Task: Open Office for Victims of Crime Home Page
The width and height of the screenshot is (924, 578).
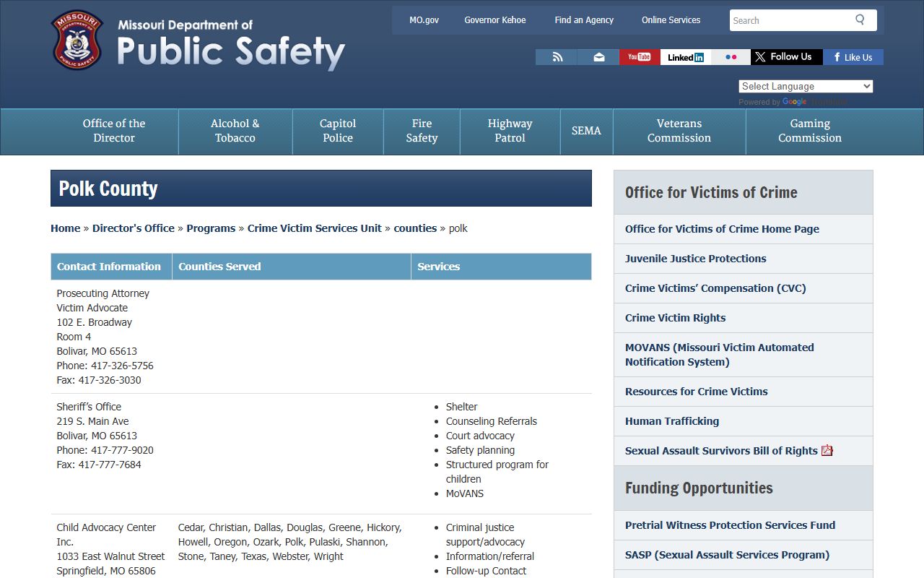Action: tap(722, 229)
